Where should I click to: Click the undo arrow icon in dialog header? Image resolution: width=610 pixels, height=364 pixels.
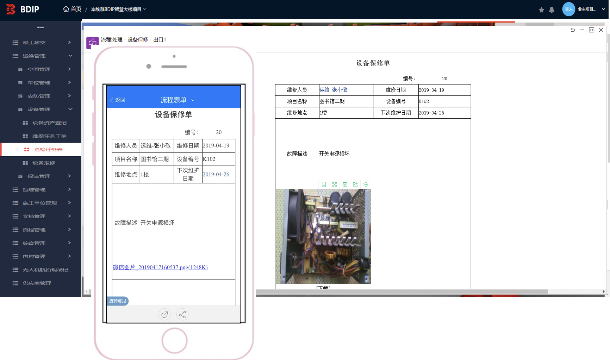tap(573, 30)
